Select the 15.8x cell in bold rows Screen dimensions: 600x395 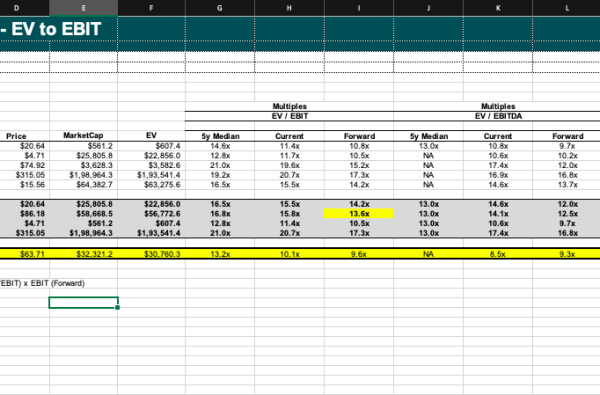(289, 214)
